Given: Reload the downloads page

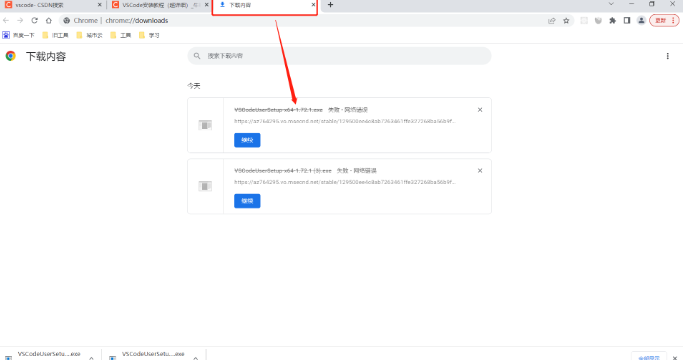Looking at the screenshot, I should 34,20.
